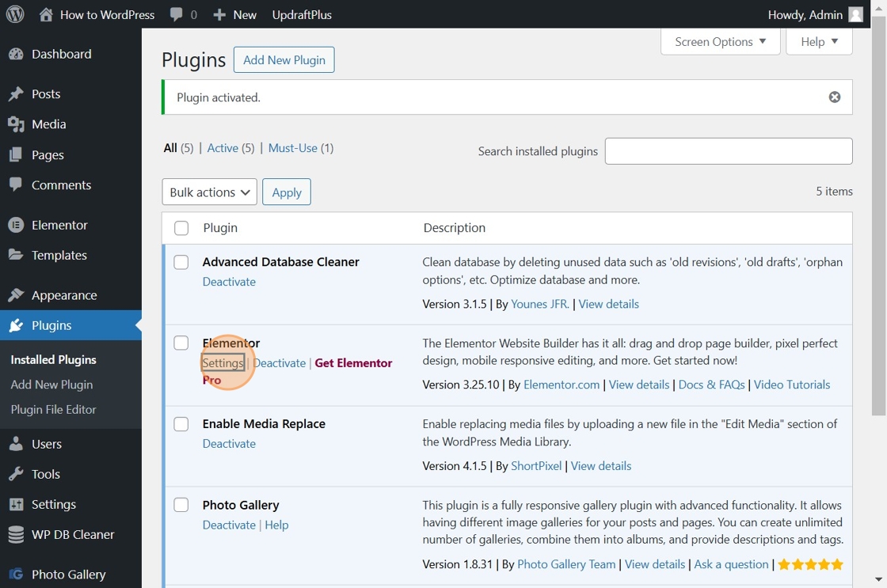The width and height of the screenshot is (887, 588).
Task: Click the Settings sliders icon in sidebar
Action: click(16, 504)
